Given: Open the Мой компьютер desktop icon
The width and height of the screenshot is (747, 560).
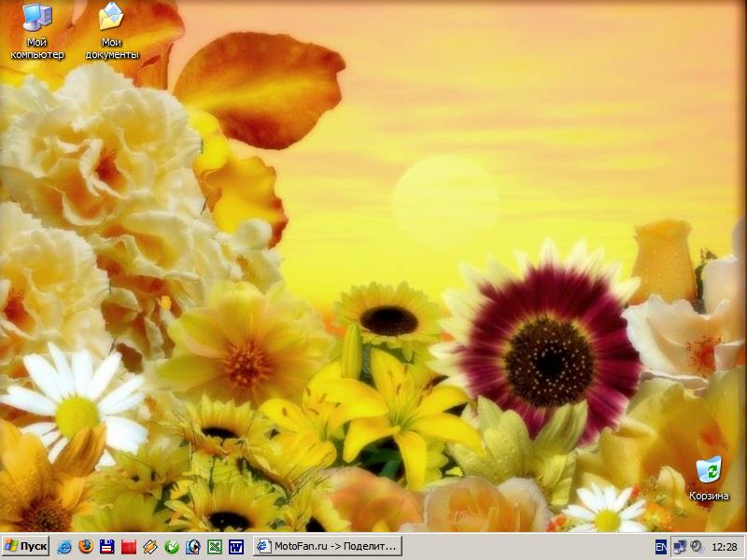Looking at the screenshot, I should click(37, 31).
